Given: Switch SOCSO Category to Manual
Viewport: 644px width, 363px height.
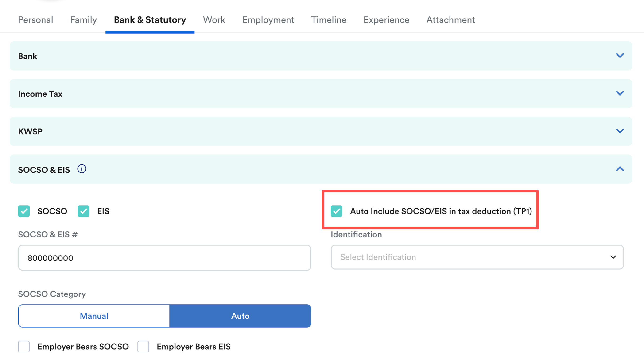Looking at the screenshot, I should [94, 316].
